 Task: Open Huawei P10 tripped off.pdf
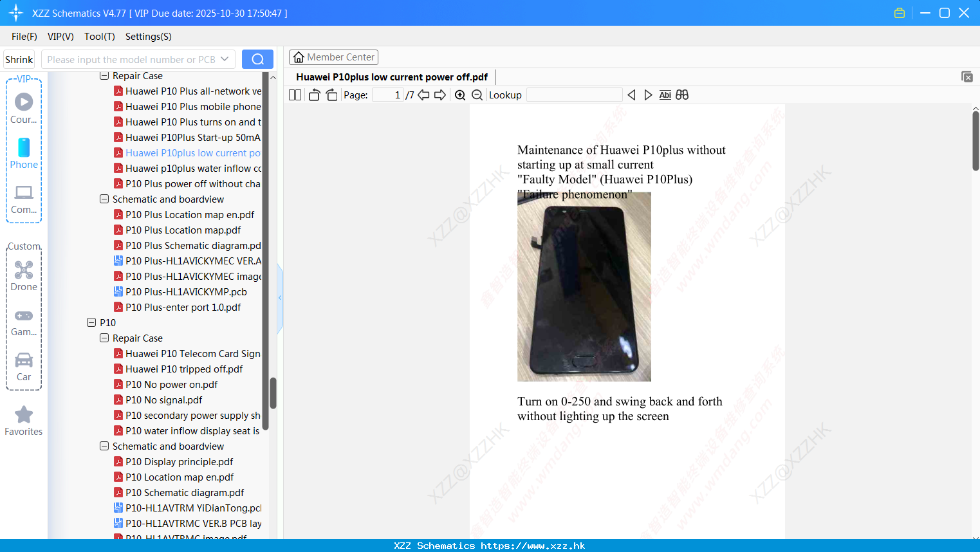click(178, 369)
